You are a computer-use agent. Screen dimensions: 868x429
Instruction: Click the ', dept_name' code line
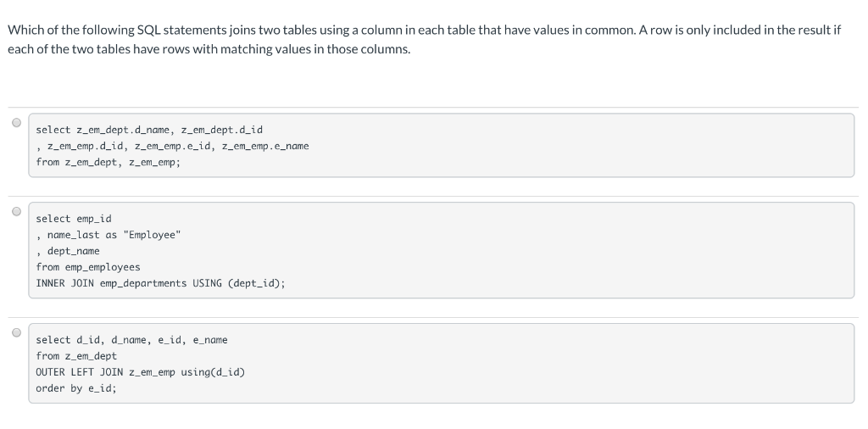(68, 251)
